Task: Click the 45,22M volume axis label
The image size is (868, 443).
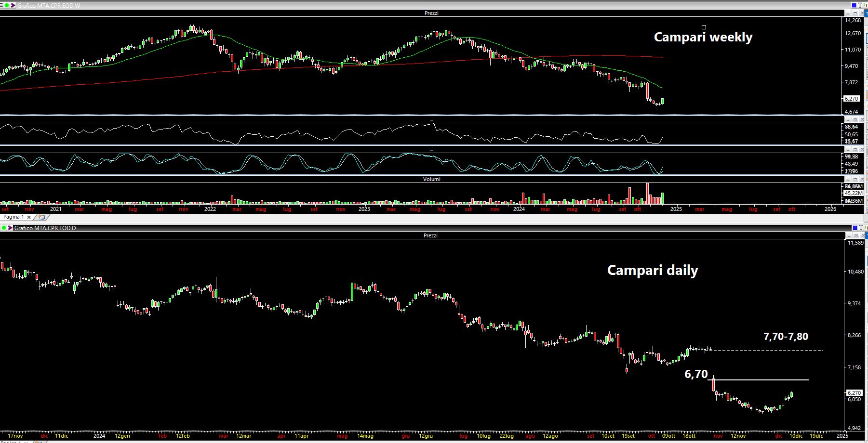Action: [853, 193]
